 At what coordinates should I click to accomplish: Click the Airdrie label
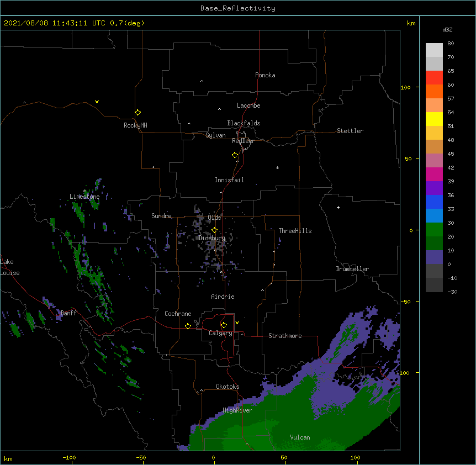[x=223, y=297]
